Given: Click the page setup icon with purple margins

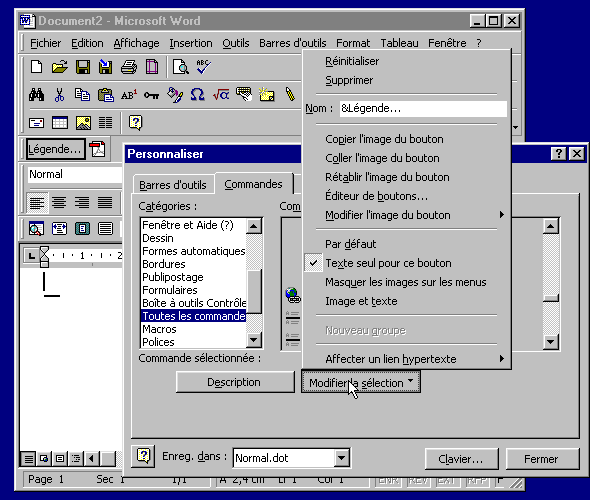Looking at the screenshot, I should [152, 67].
